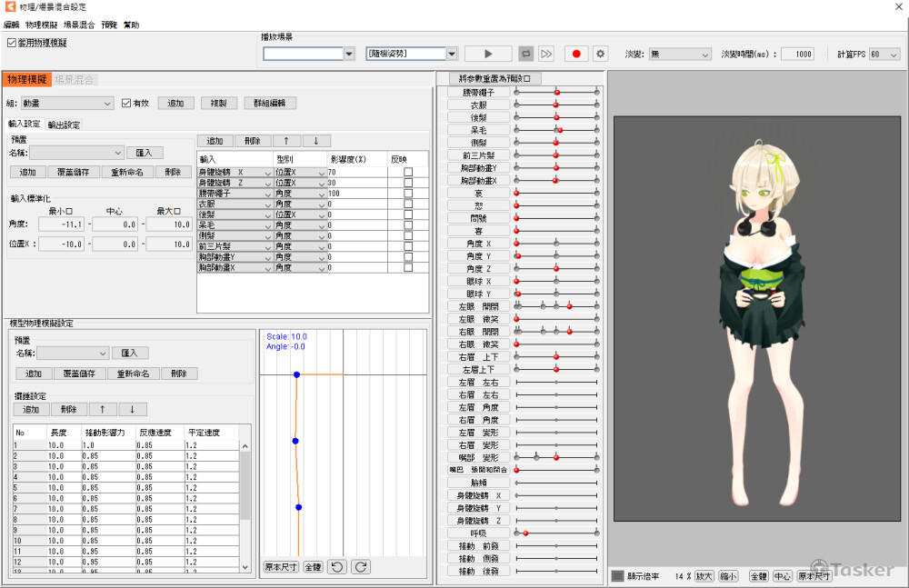The height and width of the screenshot is (588, 909).
Task: Check the 反映 box for the 身體旋轉 X row
Action: (x=408, y=172)
